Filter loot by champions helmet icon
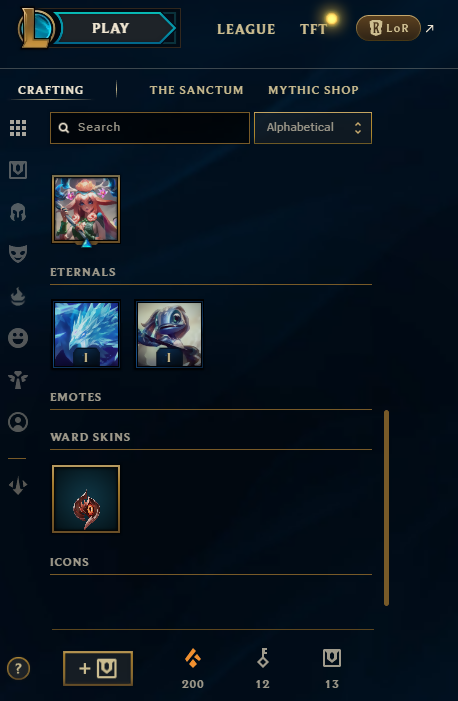The width and height of the screenshot is (458, 701). (18, 212)
